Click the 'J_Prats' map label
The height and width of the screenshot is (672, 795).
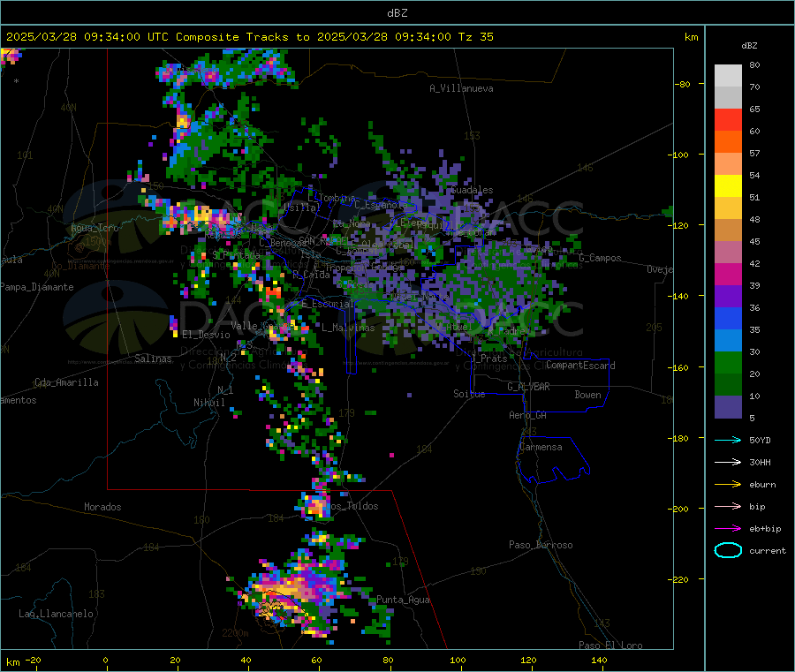(488, 358)
